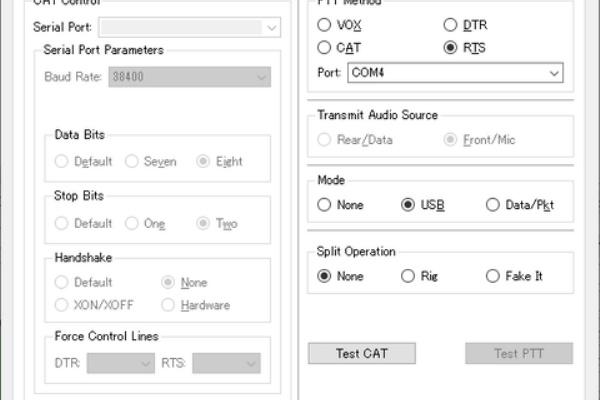
Task: Expand the Serial Port combo box
Action: (x=189, y=27)
